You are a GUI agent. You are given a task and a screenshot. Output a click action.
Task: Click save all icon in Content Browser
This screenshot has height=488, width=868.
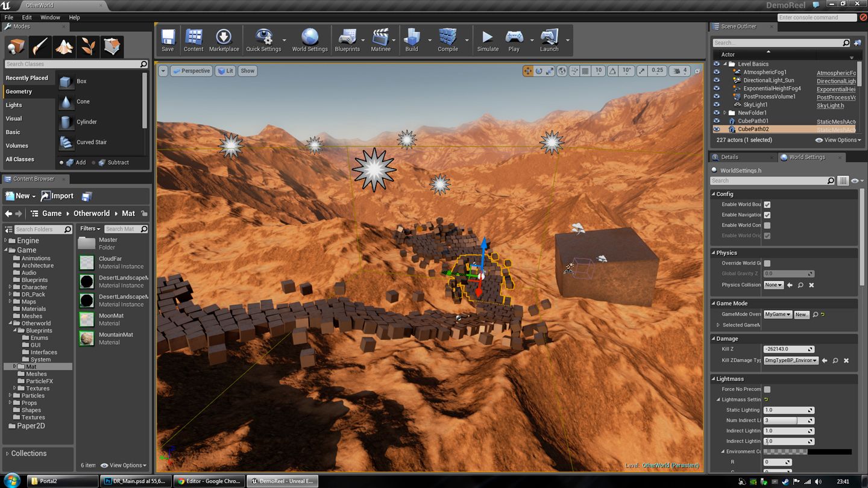tap(87, 196)
